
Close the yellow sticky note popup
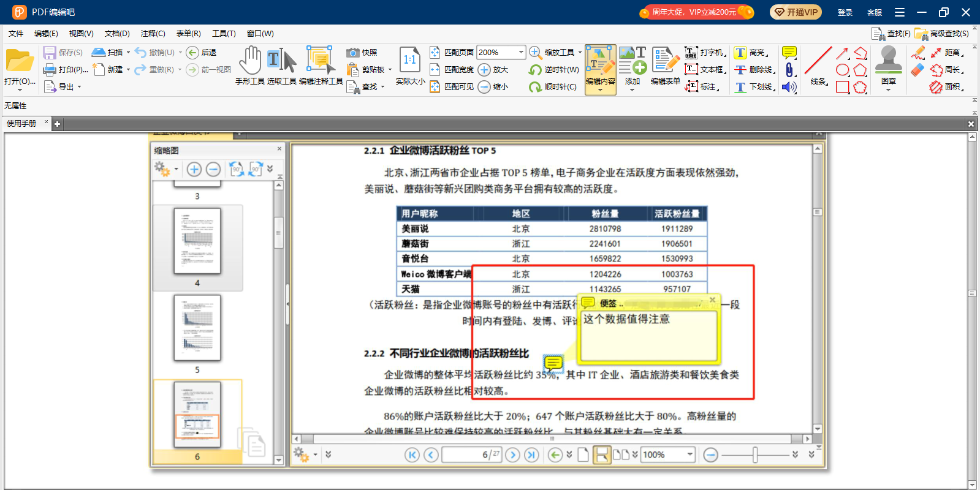[x=712, y=300]
